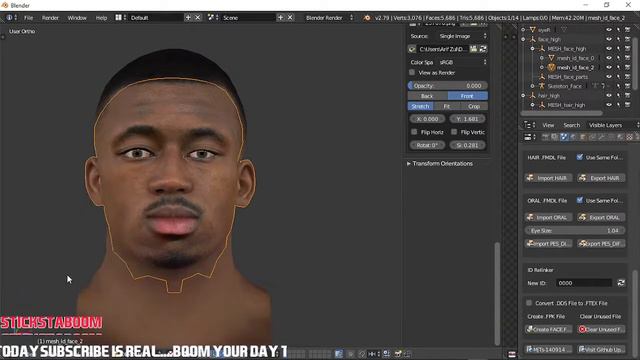Delete the Default screen layout
Screen dimensions: 640x360
(x=198, y=18)
